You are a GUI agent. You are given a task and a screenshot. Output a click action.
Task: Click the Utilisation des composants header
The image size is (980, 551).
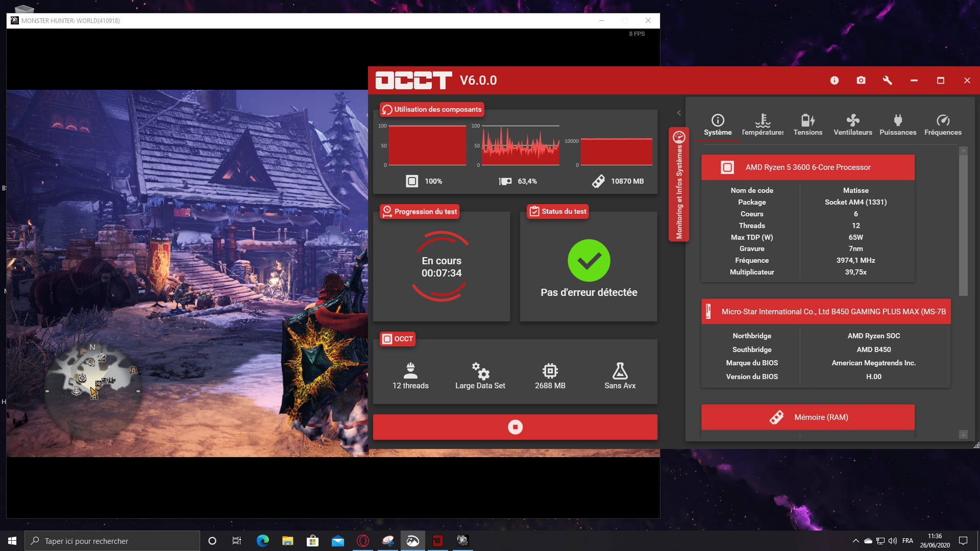pos(432,109)
